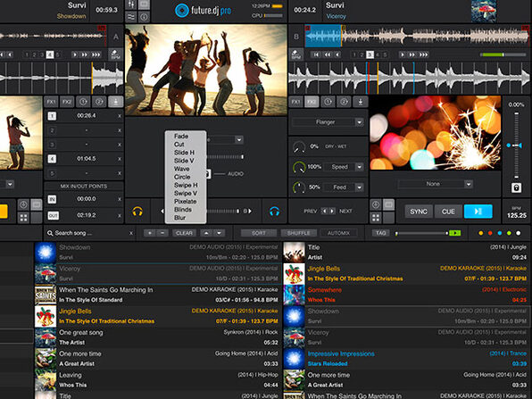The width and height of the screenshot is (532, 399).
Task: Open the mixer panel icon at top
Action: click(131, 4)
